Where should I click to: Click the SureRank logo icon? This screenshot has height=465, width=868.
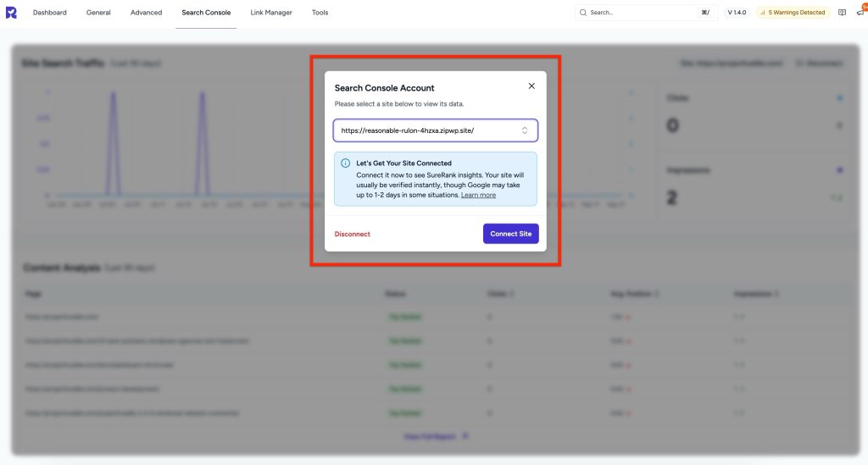click(x=11, y=13)
